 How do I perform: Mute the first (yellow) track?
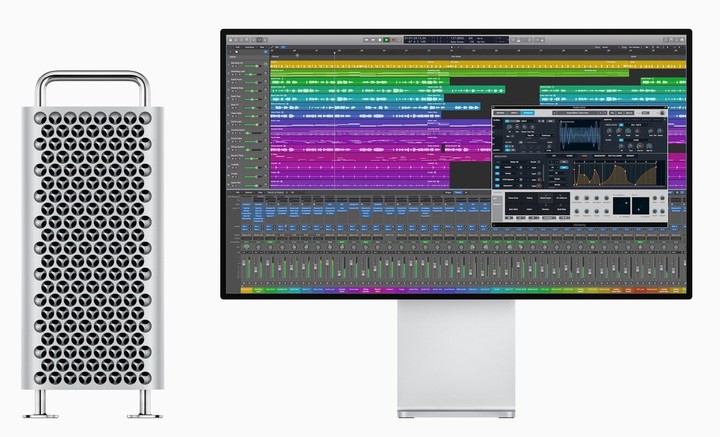point(232,66)
